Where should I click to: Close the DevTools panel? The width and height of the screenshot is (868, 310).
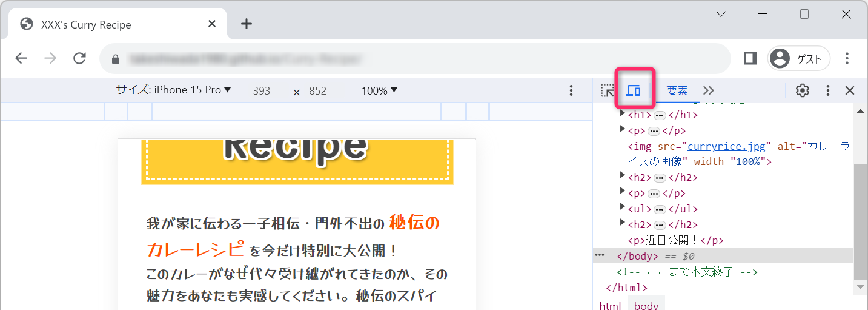[850, 90]
